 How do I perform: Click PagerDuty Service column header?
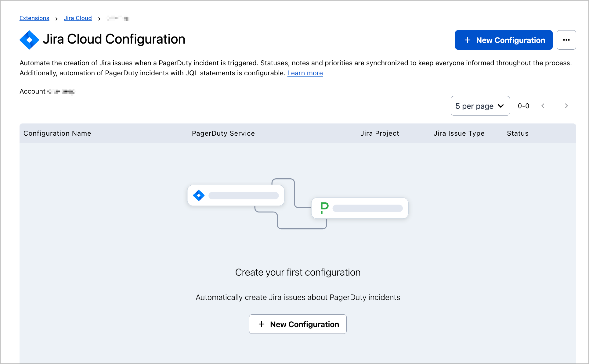click(x=223, y=133)
